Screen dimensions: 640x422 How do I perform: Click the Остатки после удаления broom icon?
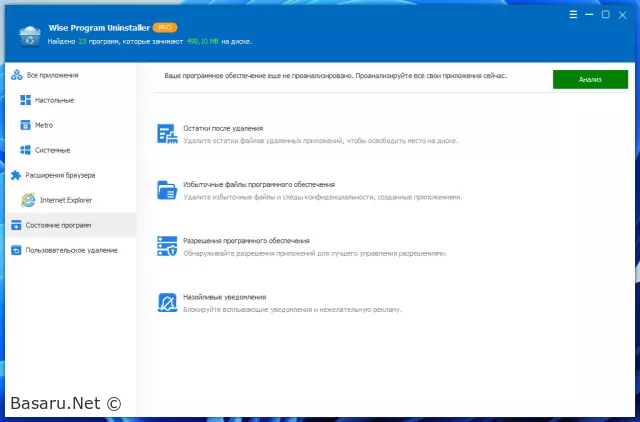167,134
